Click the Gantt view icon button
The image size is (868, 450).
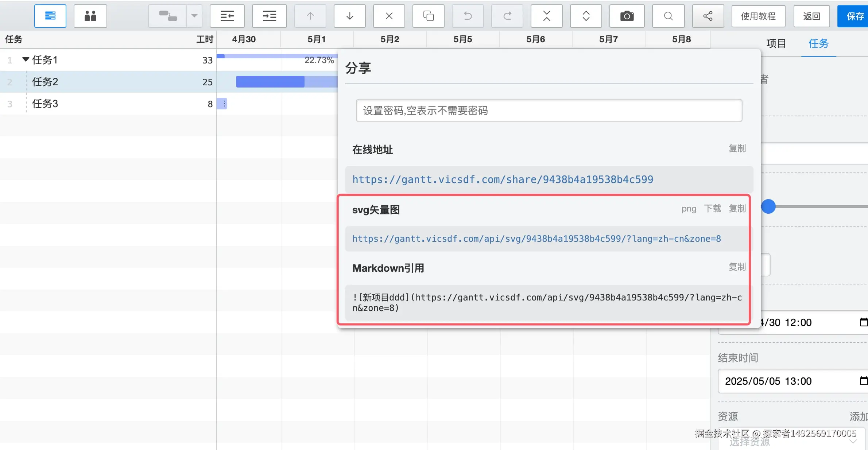[x=50, y=16]
